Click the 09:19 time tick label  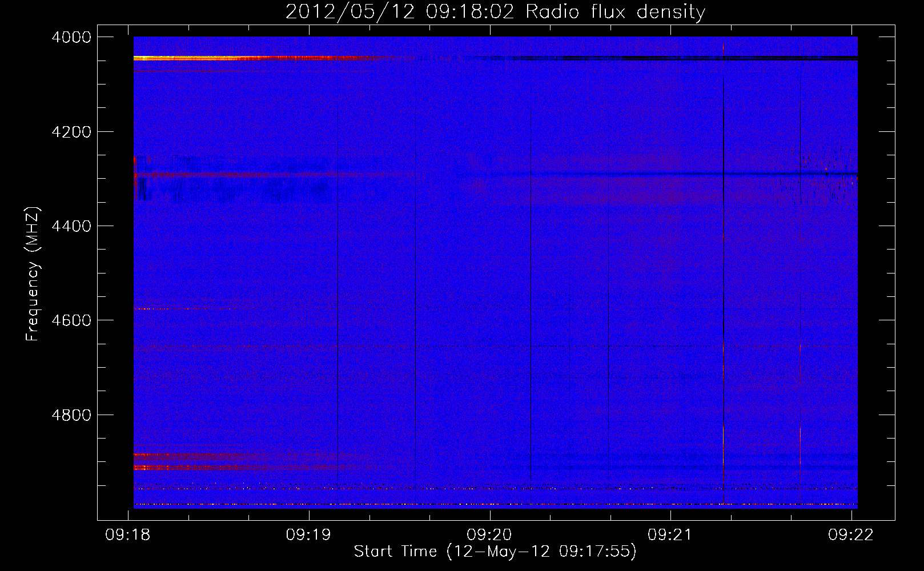tap(309, 534)
